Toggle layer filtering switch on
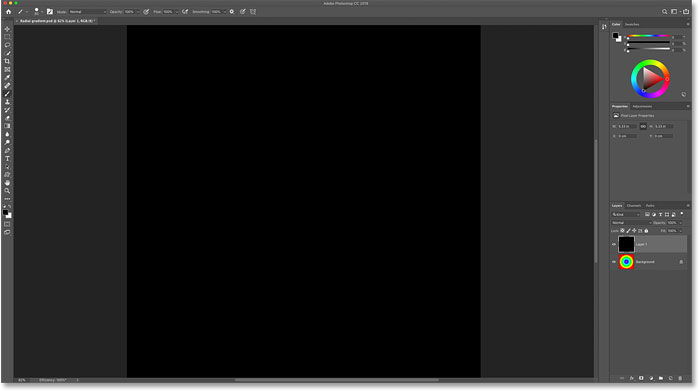 pyautogui.click(x=682, y=214)
